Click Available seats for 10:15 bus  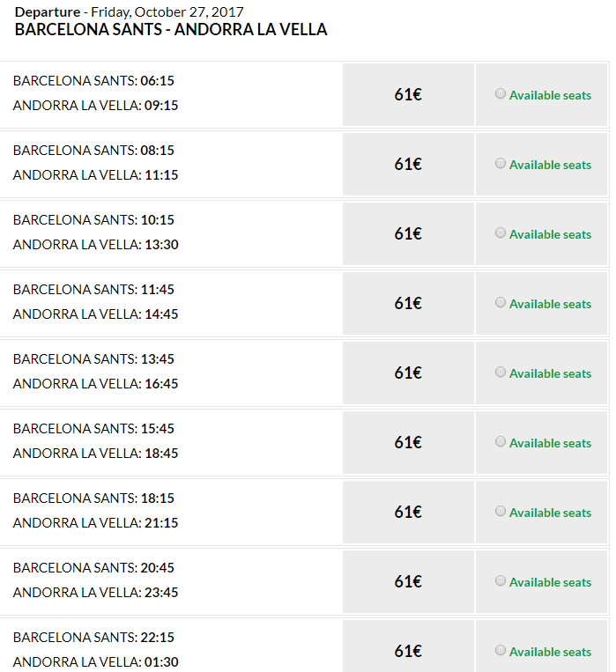click(x=550, y=234)
